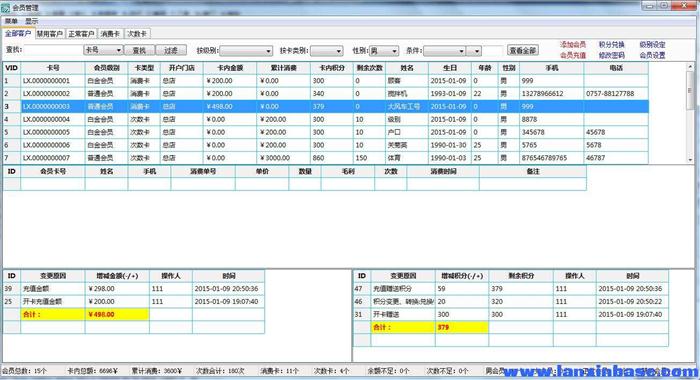Switch to the 全部客户 tab
The height and width of the screenshot is (380, 700).
pyautogui.click(x=18, y=33)
